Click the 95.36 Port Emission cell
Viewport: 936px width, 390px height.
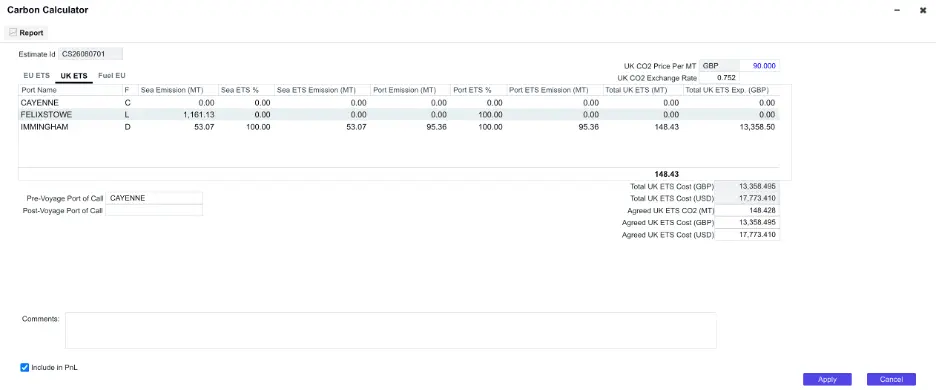coord(411,127)
